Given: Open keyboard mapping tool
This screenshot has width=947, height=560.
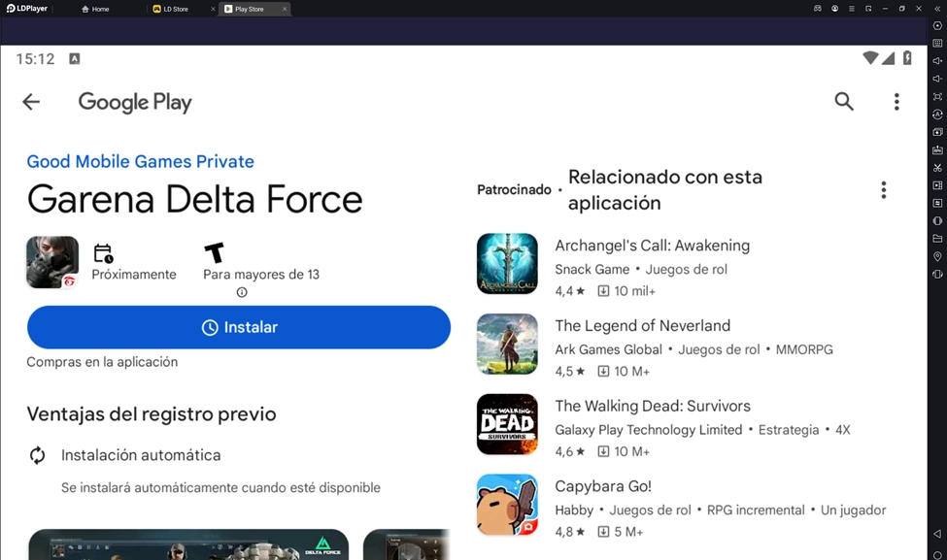Looking at the screenshot, I should coord(937,44).
